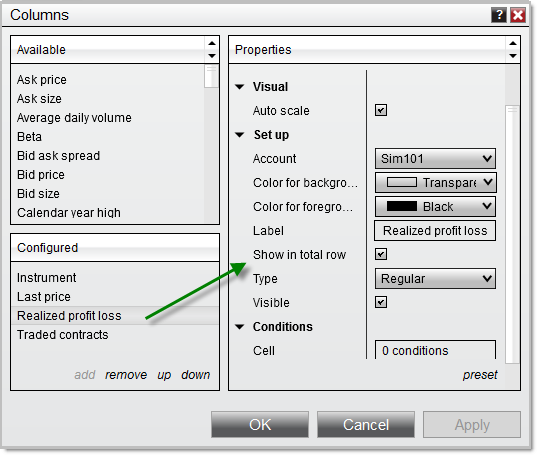Collapse the Visual section triangle

(240, 87)
